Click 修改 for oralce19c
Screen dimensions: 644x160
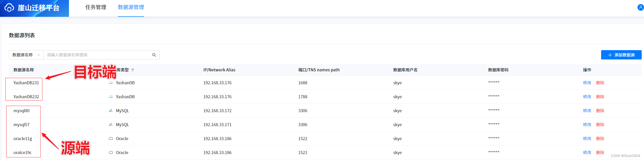[x=587, y=153]
